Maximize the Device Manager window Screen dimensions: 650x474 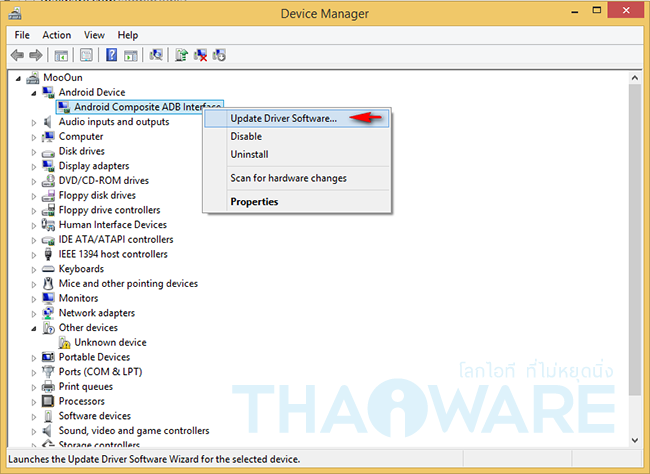[597, 10]
